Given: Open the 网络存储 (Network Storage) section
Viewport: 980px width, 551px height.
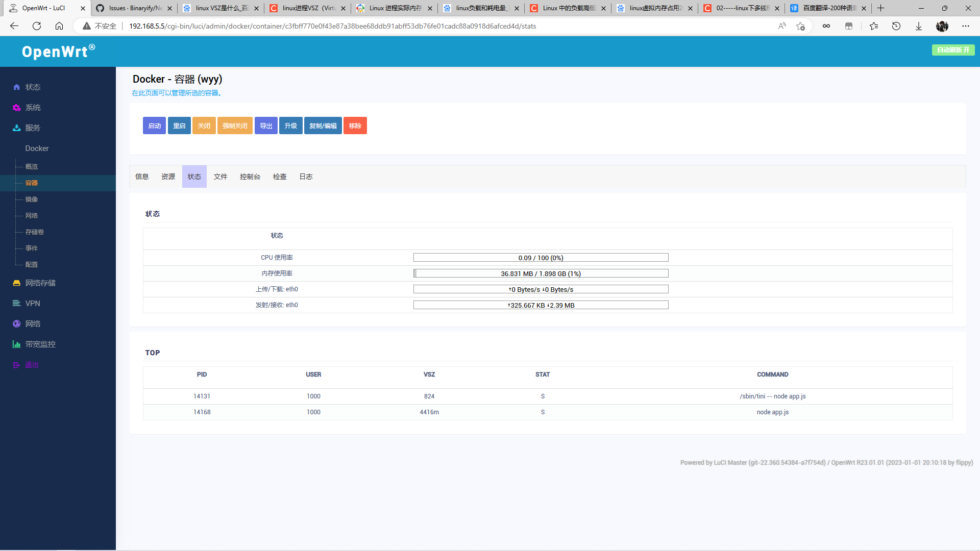Looking at the screenshot, I should [x=40, y=283].
